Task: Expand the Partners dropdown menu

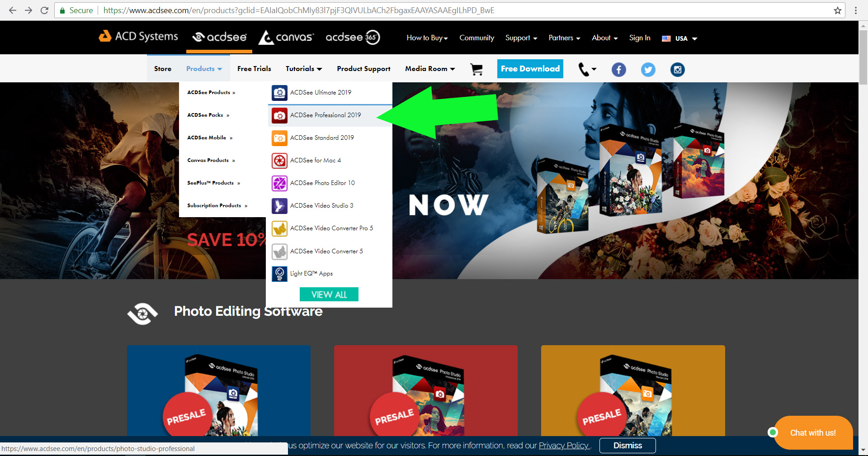Action: coord(564,38)
